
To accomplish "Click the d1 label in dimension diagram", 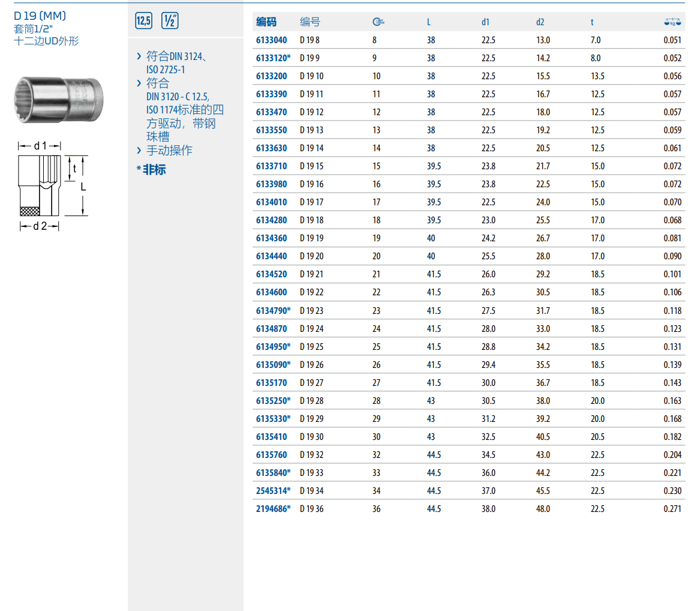I will pyautogui.click(x=40, y=146).
